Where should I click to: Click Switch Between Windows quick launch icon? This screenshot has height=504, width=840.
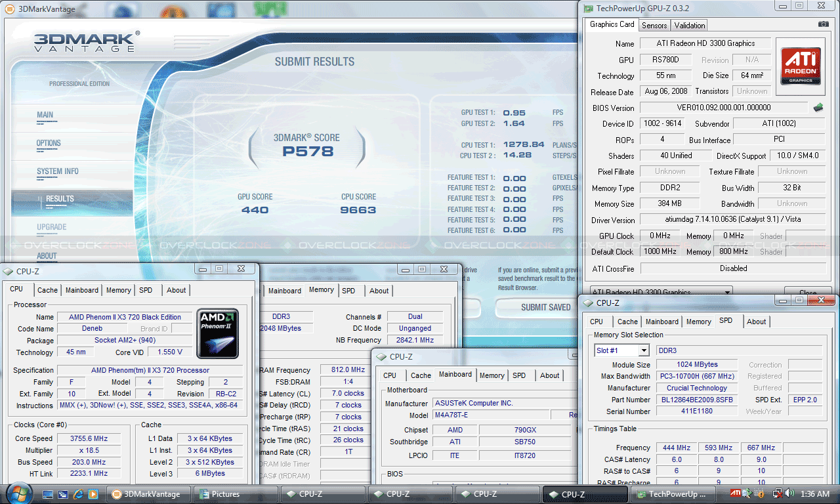pyautogui.click(x=64, y=493)
